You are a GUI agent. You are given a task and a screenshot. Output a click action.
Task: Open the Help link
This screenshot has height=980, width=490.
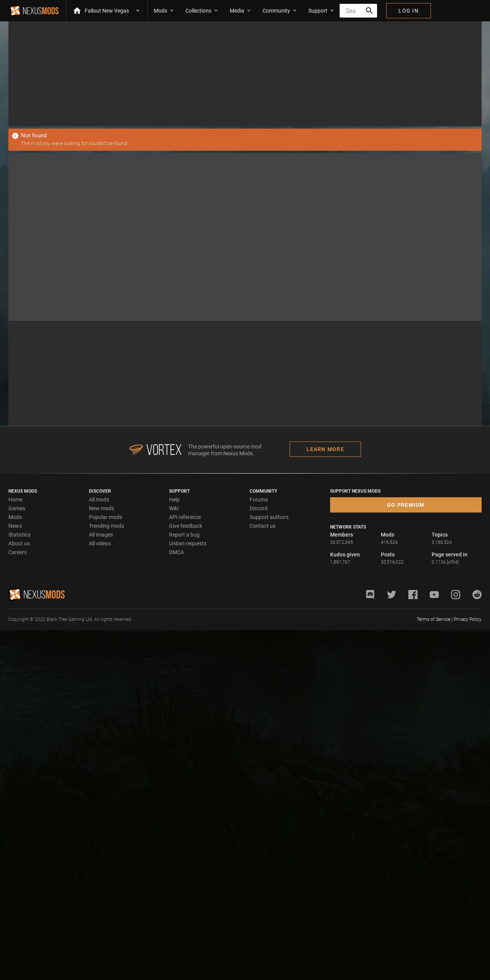tap(174, 500)
